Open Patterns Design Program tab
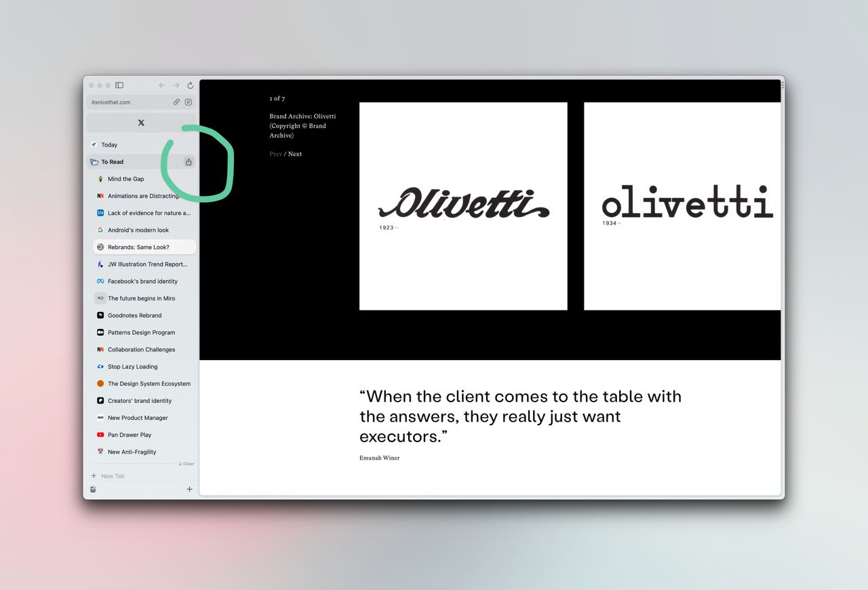Viewport: 868px width, 590px height. pos(144,332)
